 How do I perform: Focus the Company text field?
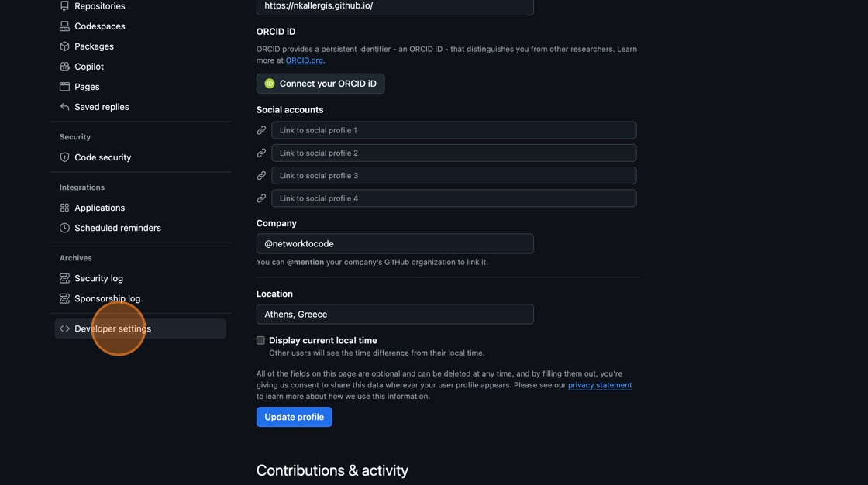394,243
